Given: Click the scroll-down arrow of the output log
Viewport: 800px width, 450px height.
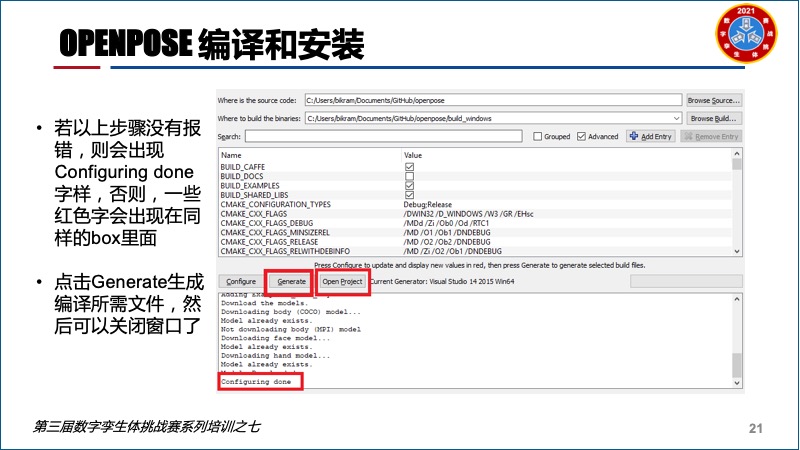Looking at the screenshot, I should tap(737, 383).
